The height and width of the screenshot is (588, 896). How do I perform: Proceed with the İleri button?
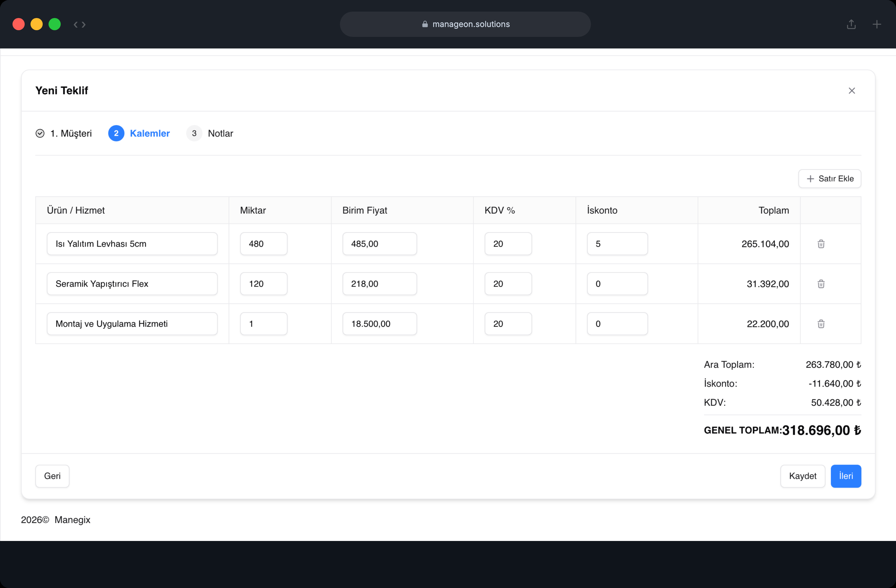[845, 476]
